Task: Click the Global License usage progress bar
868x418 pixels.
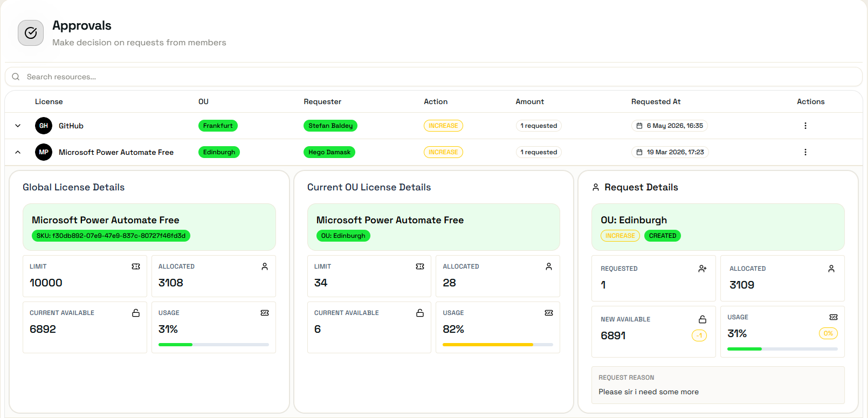Action: pyautogui.click(x=213, y=345)
